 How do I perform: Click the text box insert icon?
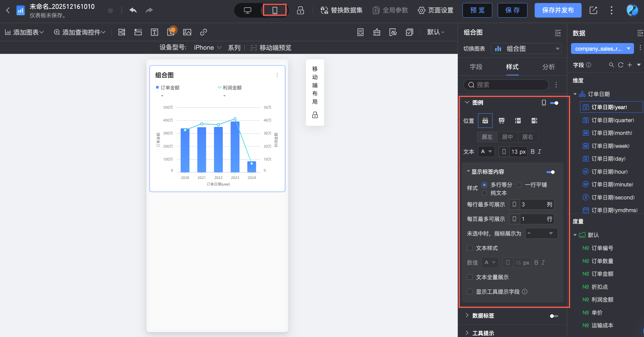154,32
